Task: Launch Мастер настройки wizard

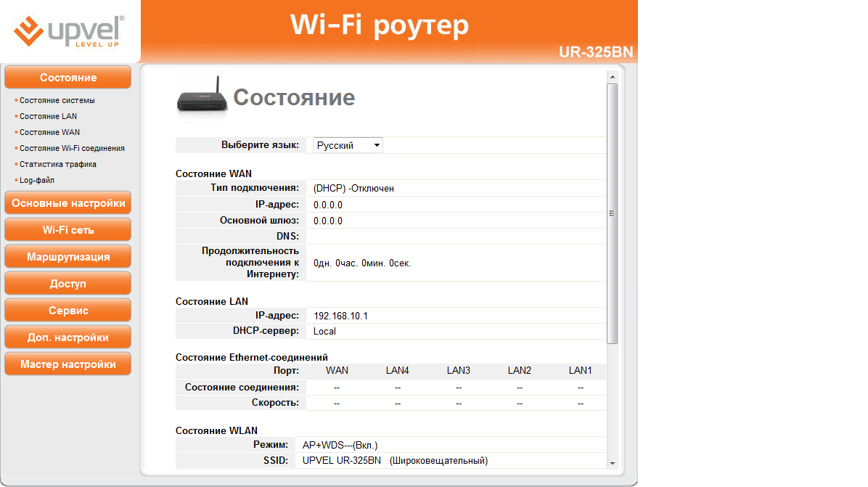Action: (x=68, y=364)
